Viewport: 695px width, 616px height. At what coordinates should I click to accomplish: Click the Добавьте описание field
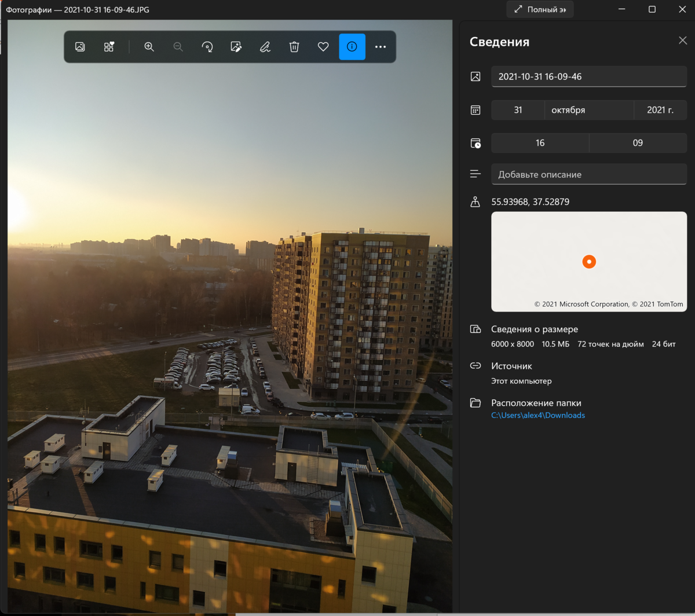coord(589,174)
